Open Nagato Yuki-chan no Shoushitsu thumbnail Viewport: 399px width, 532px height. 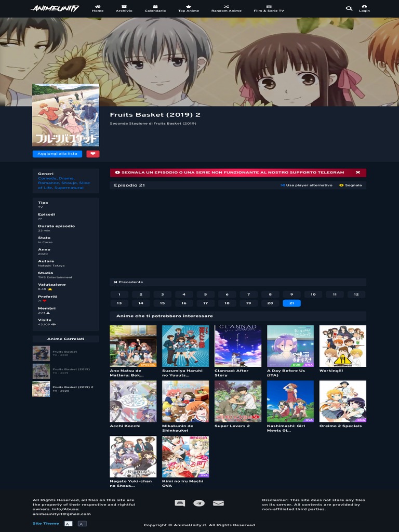click(133, 457)
